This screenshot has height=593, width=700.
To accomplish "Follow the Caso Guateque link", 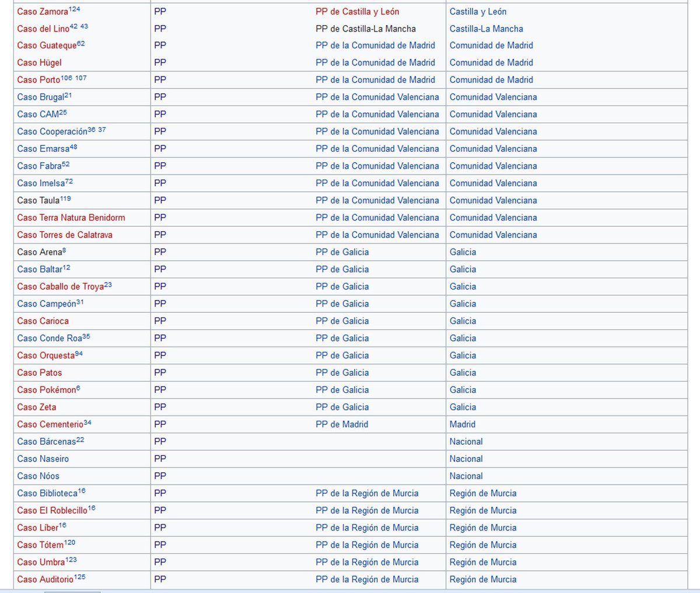I will [47, 46].
